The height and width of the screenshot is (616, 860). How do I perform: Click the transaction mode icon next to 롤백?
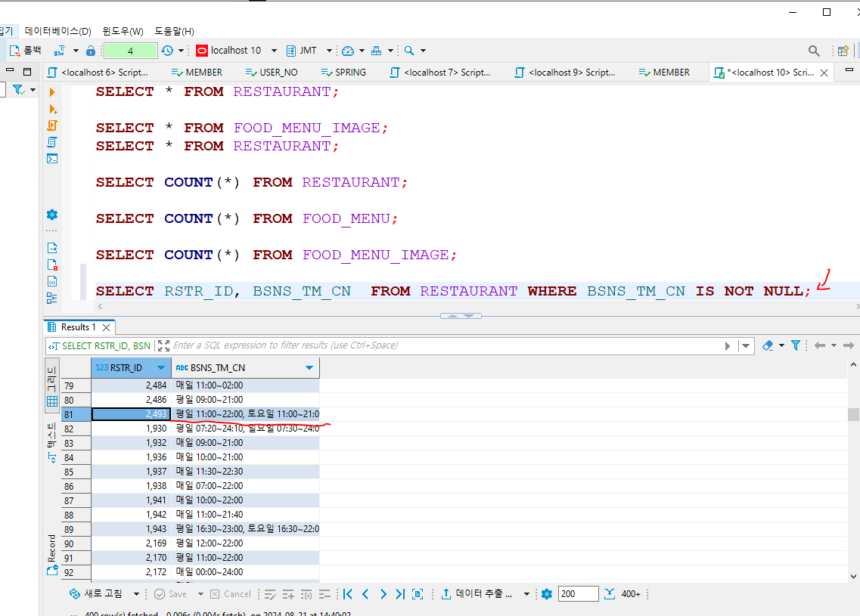click(60, 51)
